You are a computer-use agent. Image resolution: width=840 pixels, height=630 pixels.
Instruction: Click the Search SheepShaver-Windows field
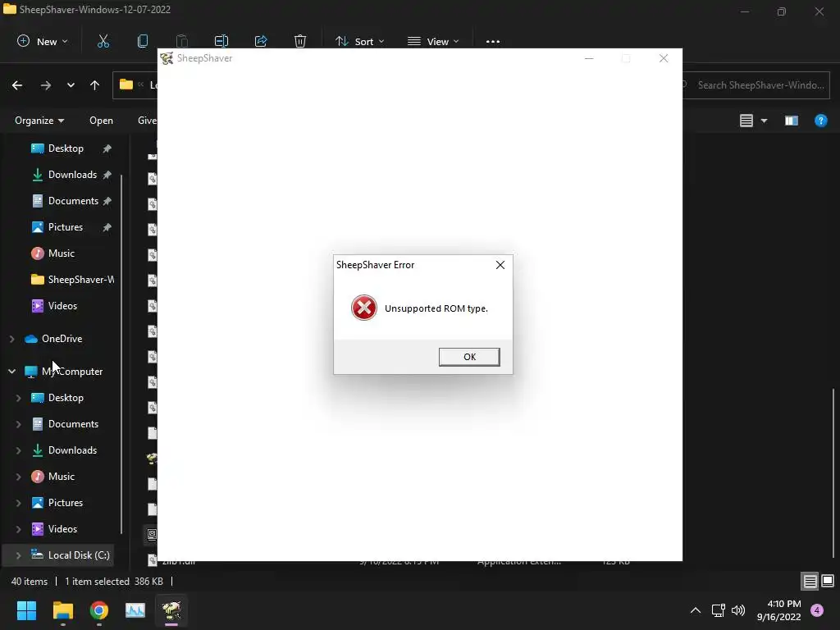tap(756, 85)
